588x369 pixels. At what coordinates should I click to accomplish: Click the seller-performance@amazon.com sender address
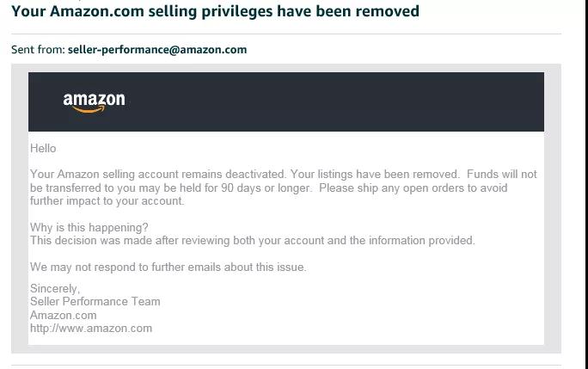click(x=157, y=50)
